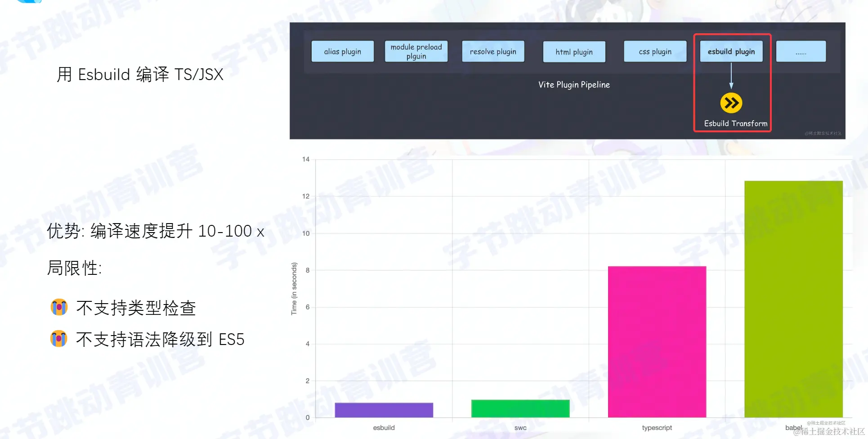The image size is (868, 439).
Task: Click the "Time (in seconds)" y-axis title
Action: pos(294,289)
